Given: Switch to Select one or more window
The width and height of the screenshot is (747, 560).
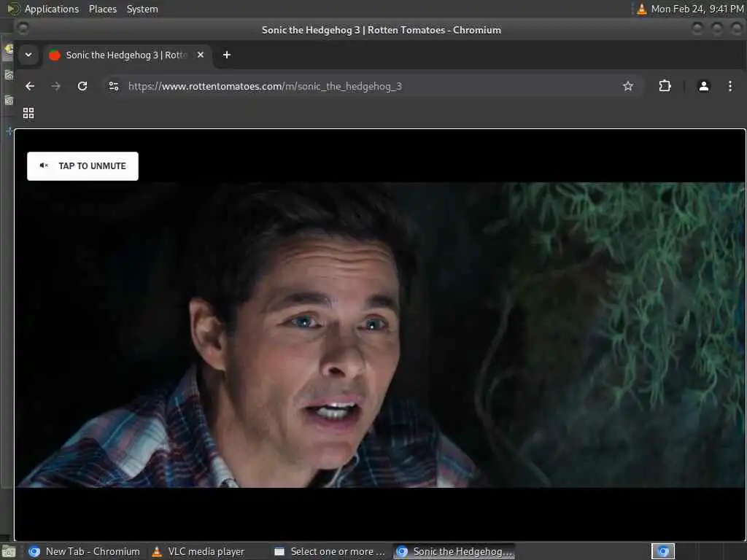Looking at the screenshot, I should (330, 551).
